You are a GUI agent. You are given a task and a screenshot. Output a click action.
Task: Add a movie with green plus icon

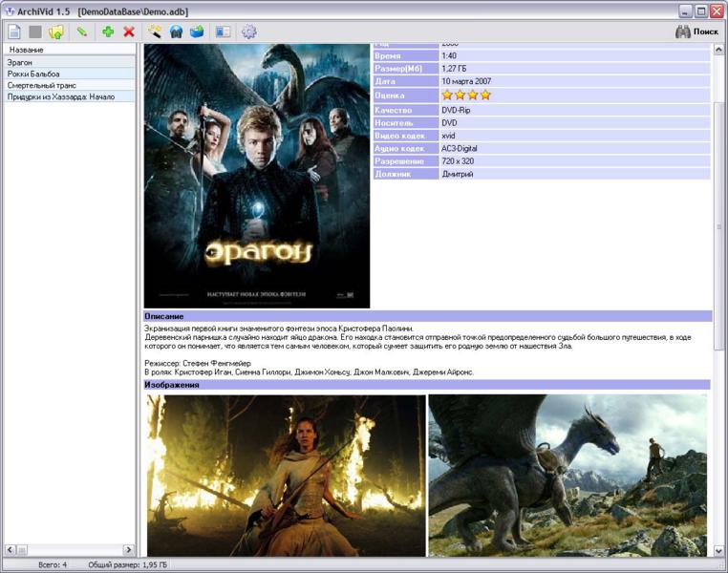(x=108, y=32)
